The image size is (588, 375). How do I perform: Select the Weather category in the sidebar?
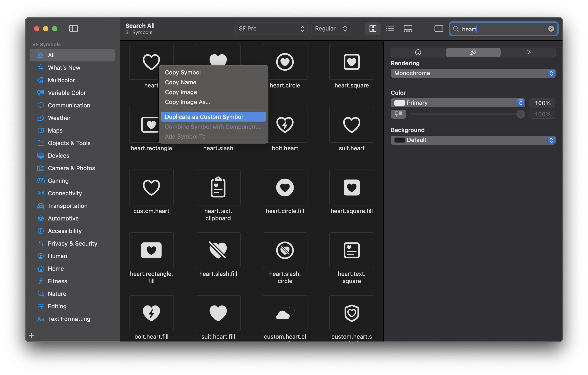59,118
